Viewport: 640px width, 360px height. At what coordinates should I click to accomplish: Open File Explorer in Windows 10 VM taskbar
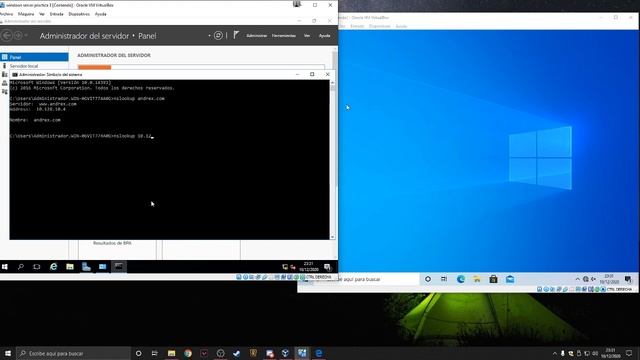click(x=477, y=279)
